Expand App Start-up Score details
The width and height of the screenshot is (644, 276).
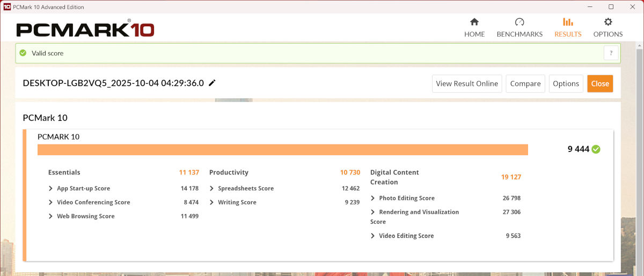51,188
